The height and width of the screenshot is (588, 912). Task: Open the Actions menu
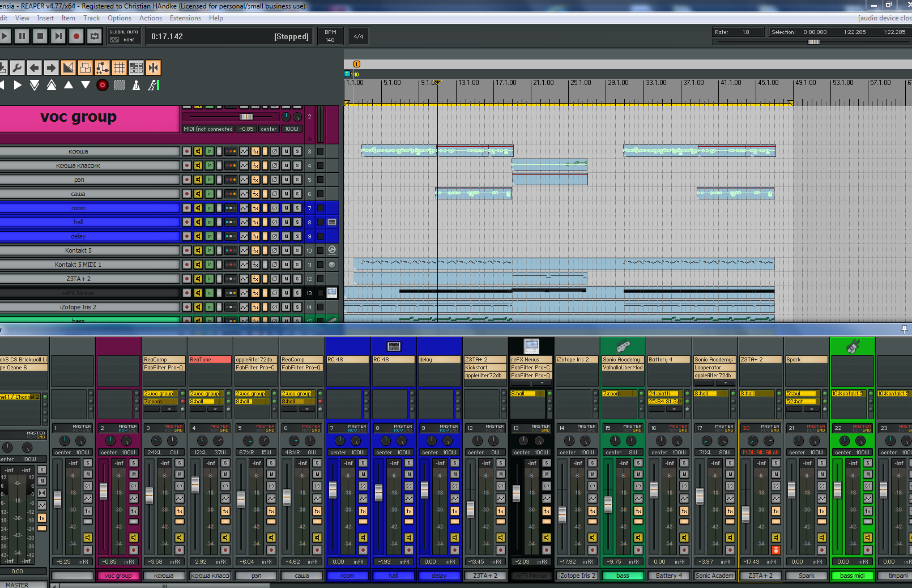click(151, 18)
